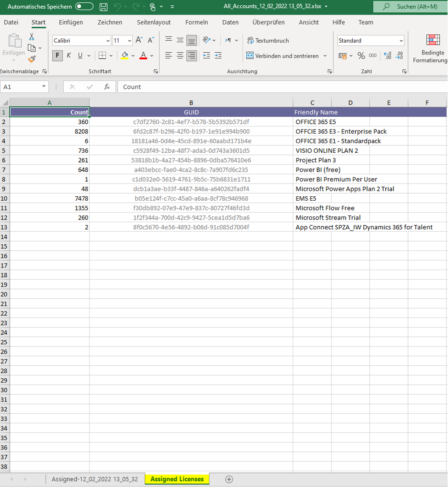Click the cut scissors icon
Image resolution: width=448 pixels, height=487 pixels.
(32, 36)
